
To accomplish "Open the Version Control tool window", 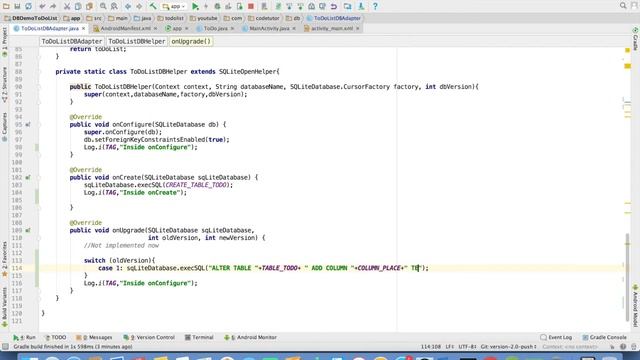I will [x=149, y=338].
